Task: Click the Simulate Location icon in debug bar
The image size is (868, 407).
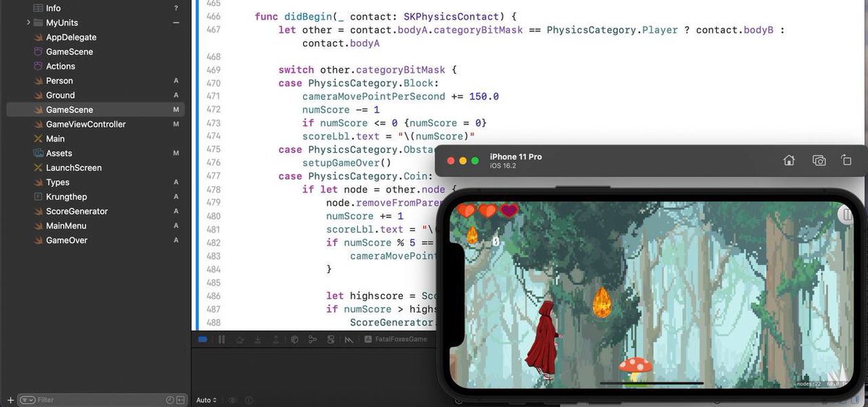Action: coord(349,339)
